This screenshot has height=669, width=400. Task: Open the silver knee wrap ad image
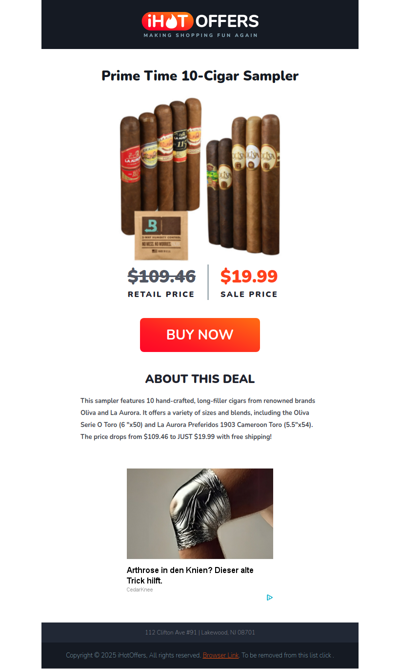pos(200,514)
